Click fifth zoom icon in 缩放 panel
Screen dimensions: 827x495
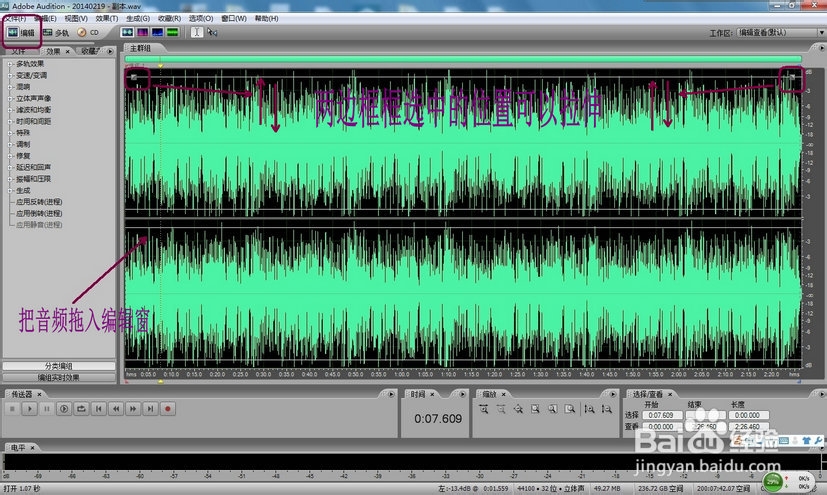coord(552,409)
